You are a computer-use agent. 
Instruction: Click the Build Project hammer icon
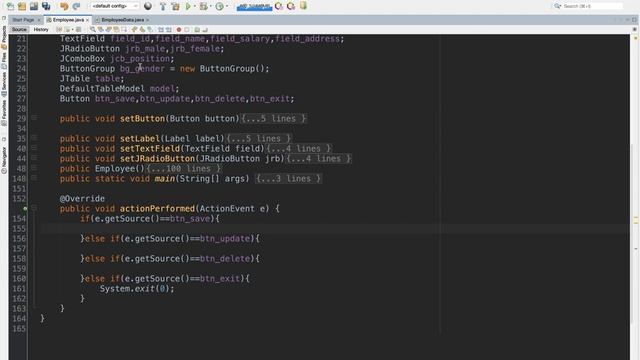point(163,6)
